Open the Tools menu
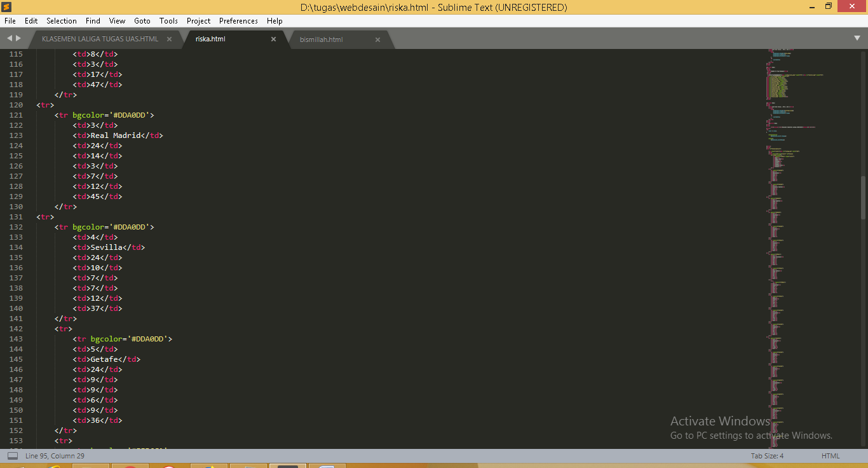 click(x=168, y=21)
